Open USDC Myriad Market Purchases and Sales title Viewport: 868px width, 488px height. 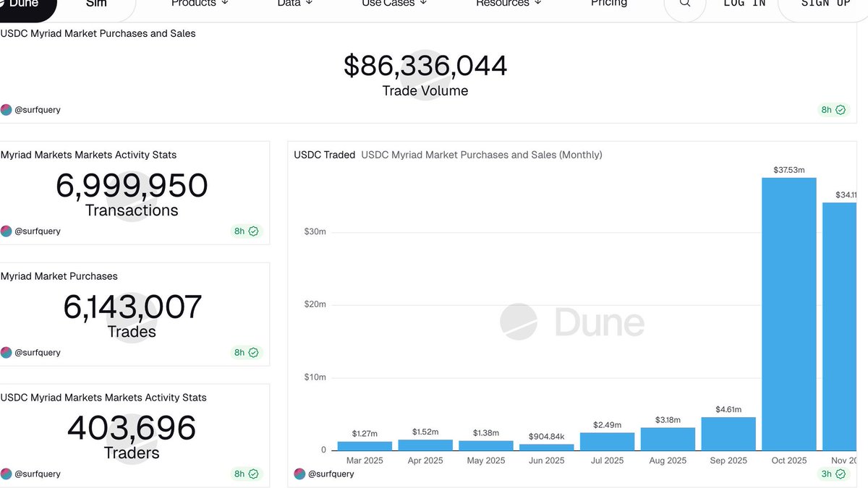pyautogui.click(x=98, y=33)
